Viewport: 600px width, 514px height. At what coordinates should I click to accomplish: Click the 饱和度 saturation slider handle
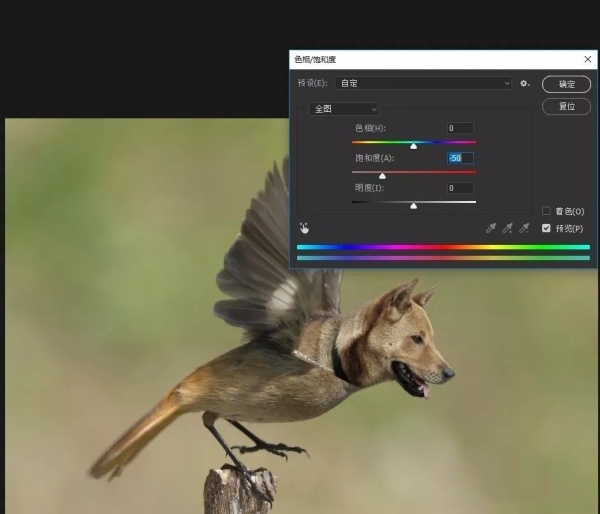click(382, 176)
